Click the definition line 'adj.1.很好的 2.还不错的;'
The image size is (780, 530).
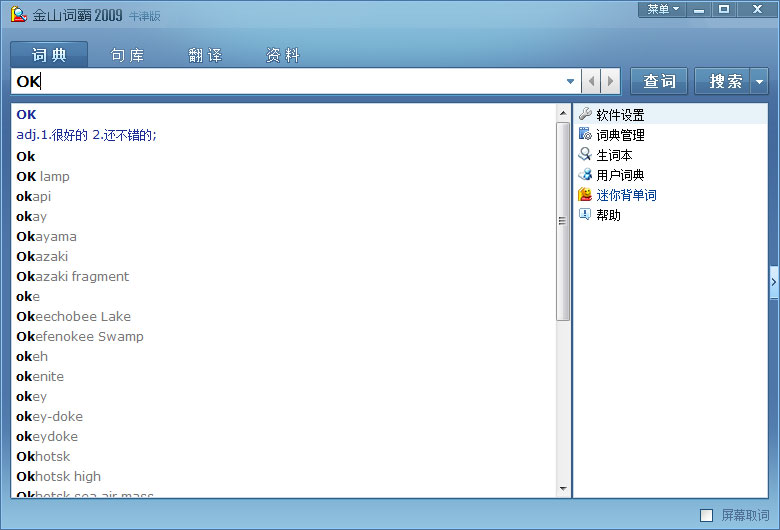tap(87, 135)
